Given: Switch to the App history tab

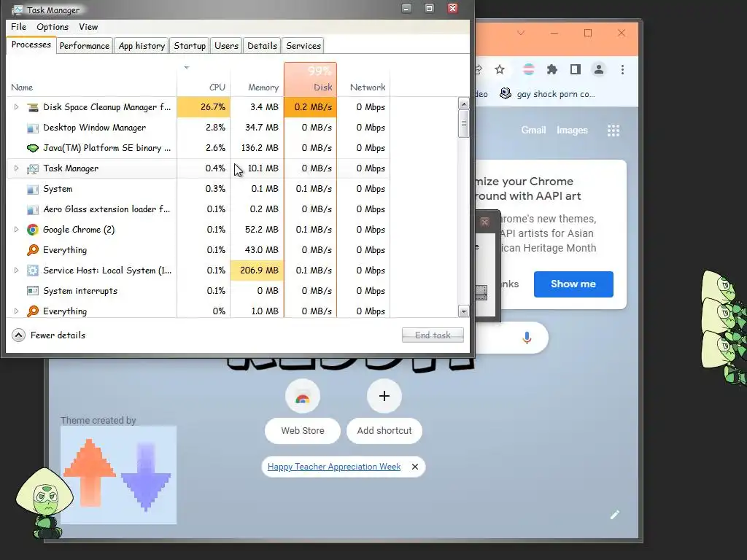Looking at the screenshot, I should (142, 46).
